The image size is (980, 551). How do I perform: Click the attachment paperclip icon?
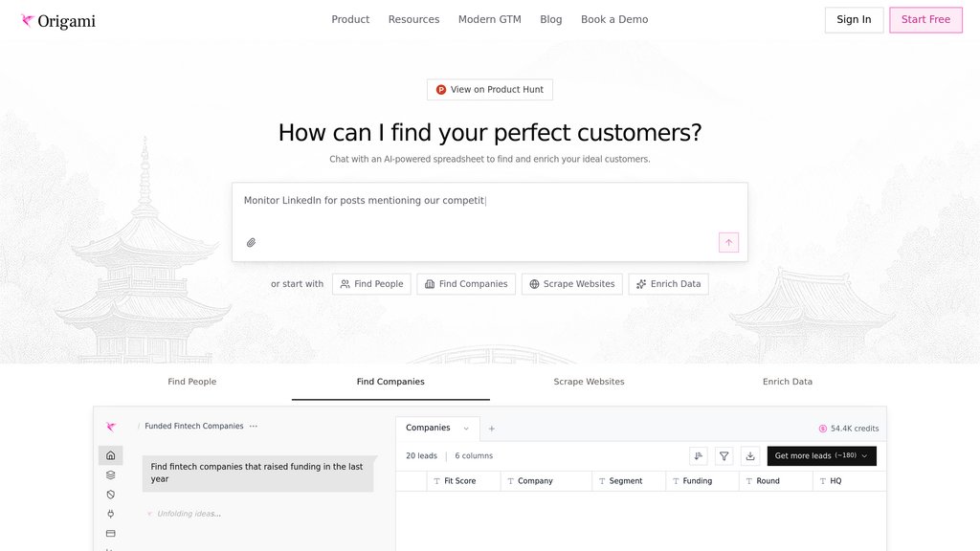pyautogui.click(x=251, y=243)
